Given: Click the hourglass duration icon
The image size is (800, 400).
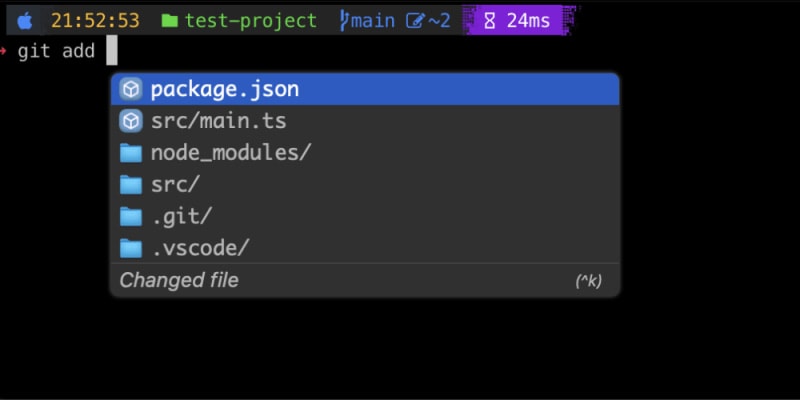Looking at the screenshot, I should point(489,20).
